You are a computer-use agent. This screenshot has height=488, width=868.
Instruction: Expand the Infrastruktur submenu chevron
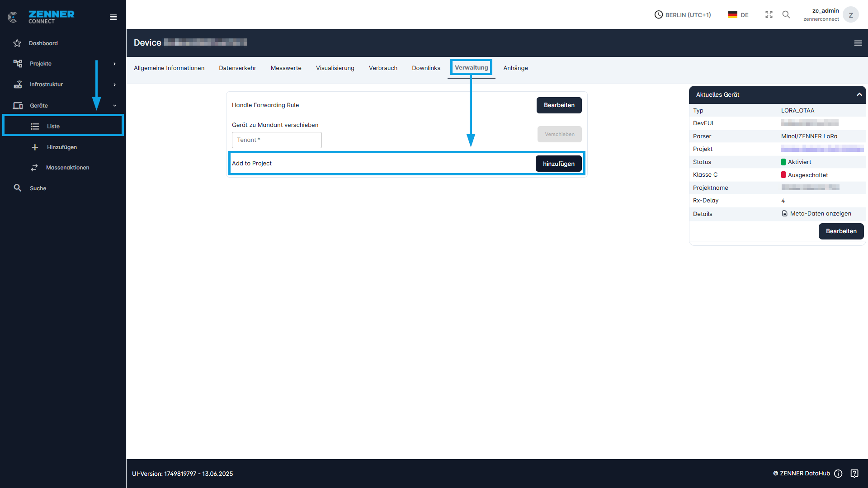(114, 84)
